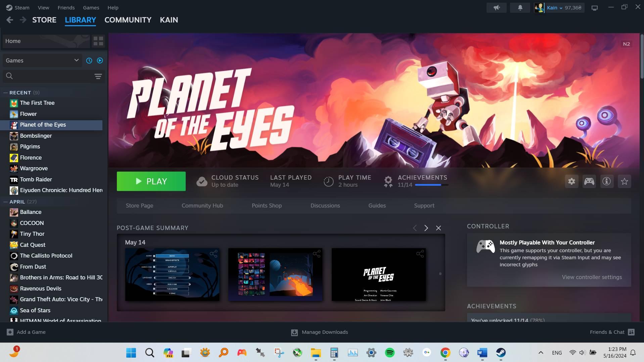644x362 pixels.
Task: Open Word from the taskbar
Action: coord(482,353)
